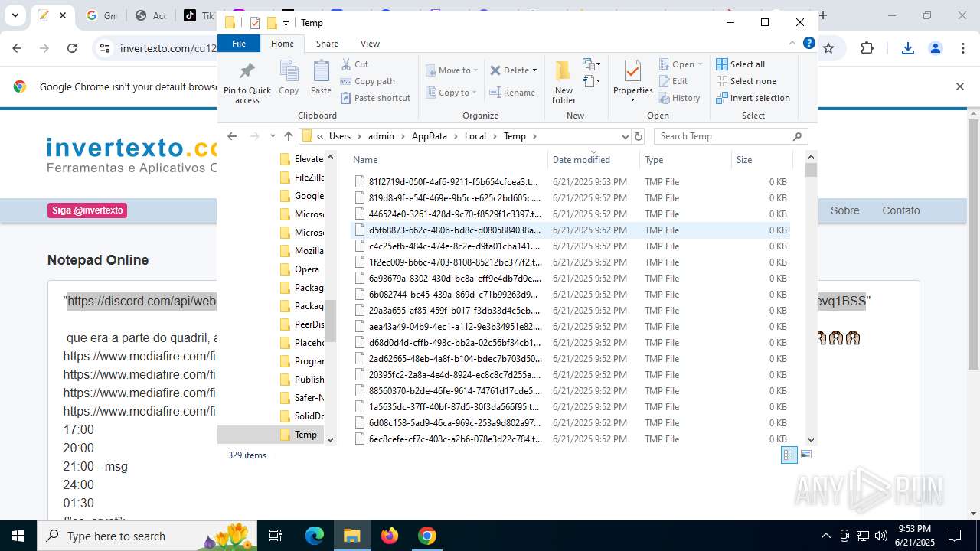Select FileZilla folder in tree
This screenshot has height=551, width=980.
[x=302, y=178]
